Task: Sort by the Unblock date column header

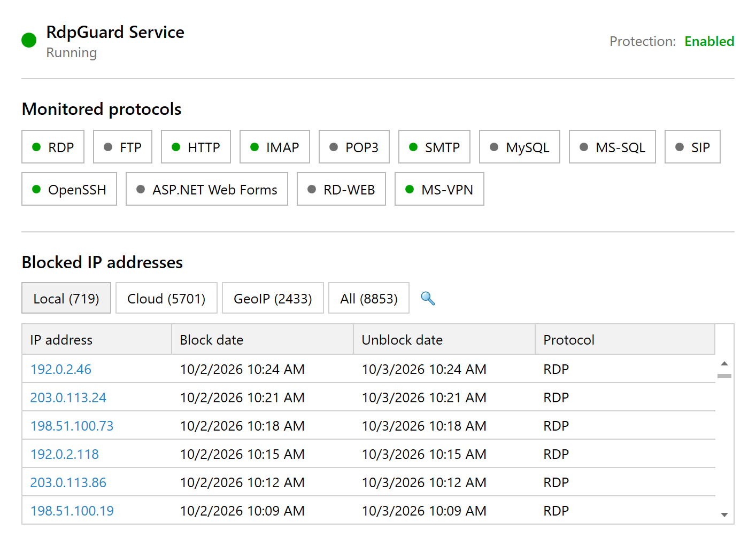Action: [444, 339]
